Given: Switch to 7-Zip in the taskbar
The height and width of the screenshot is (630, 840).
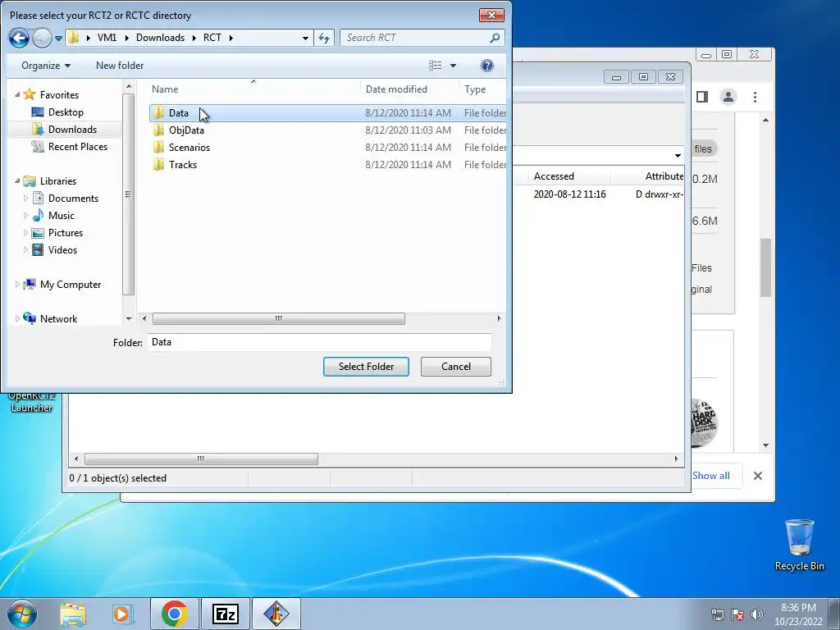Looking at the screenshot, I should tap(226, 614).
